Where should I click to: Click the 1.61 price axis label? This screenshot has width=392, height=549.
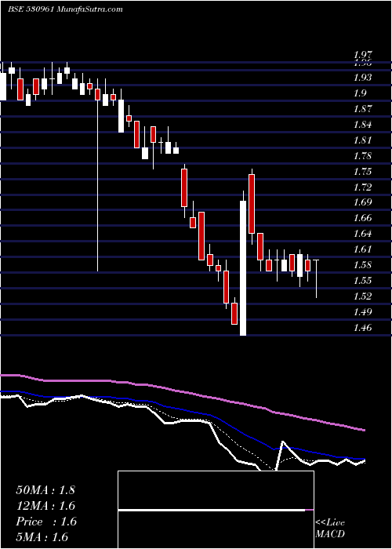click(362, 249)
